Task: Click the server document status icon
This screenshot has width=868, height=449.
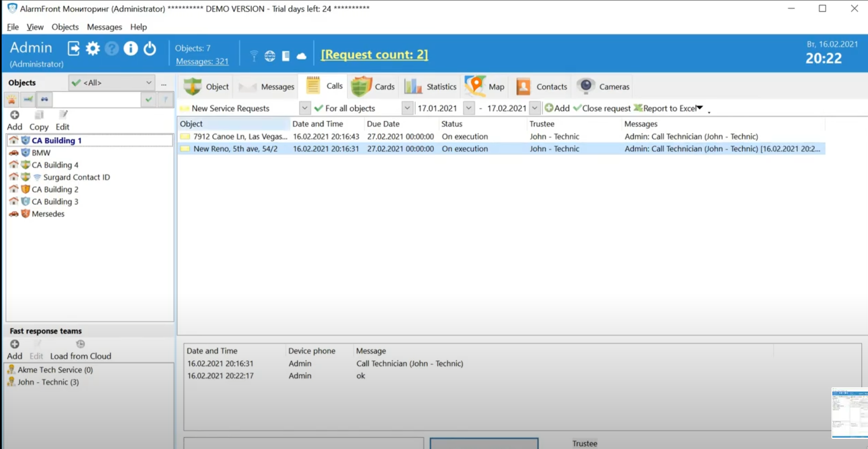Action: [x=286, y=56]
